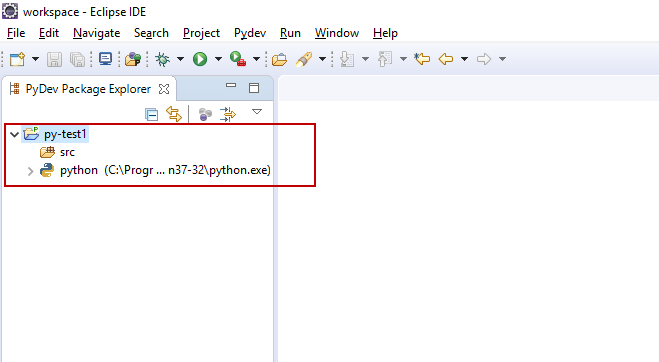Open the Run configurations dropdown arrow
The height and width of the screenshot is (362, 659).
point(218,59)
